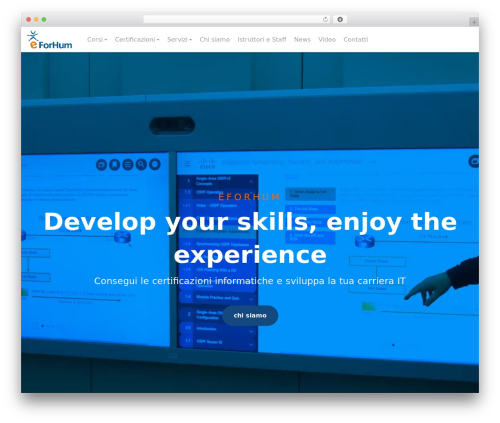Open Istruttori e Staff page
500x423 pixels.
(x=262, y=39)
